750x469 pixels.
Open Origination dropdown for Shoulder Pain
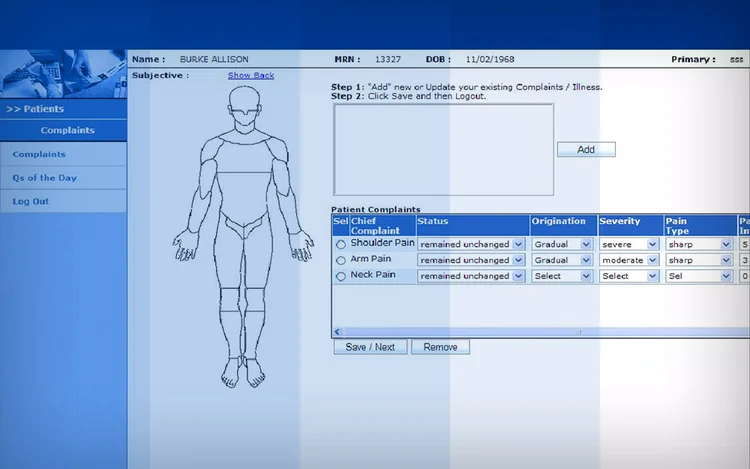562,244
